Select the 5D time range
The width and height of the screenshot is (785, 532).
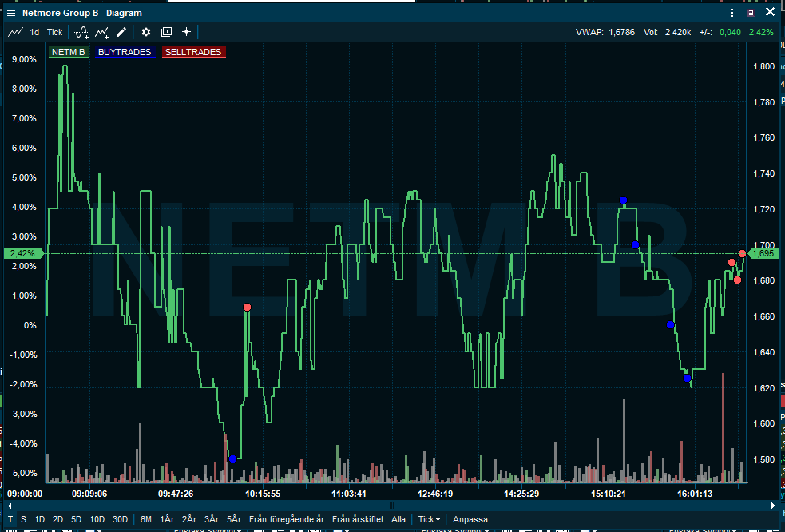pyautogui.click(x=76, y=519)
